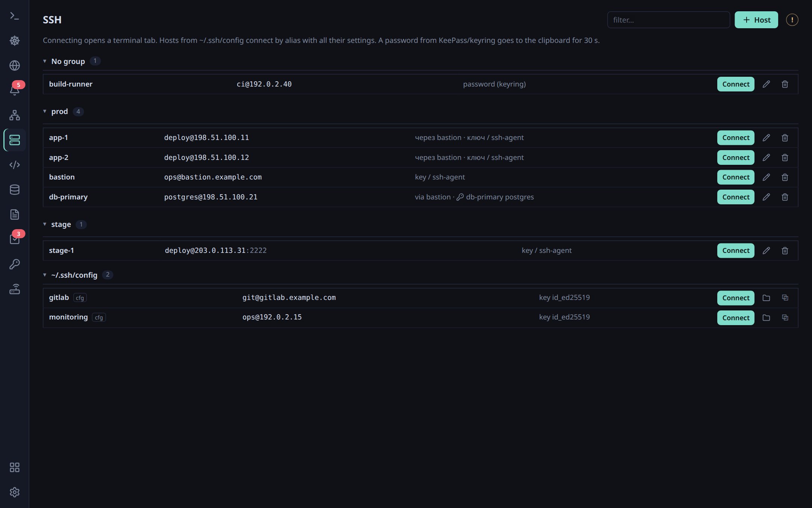Screen dimensions: 812x508
Task: Open the key secrets icon
Action: click(x=15, y=264)
